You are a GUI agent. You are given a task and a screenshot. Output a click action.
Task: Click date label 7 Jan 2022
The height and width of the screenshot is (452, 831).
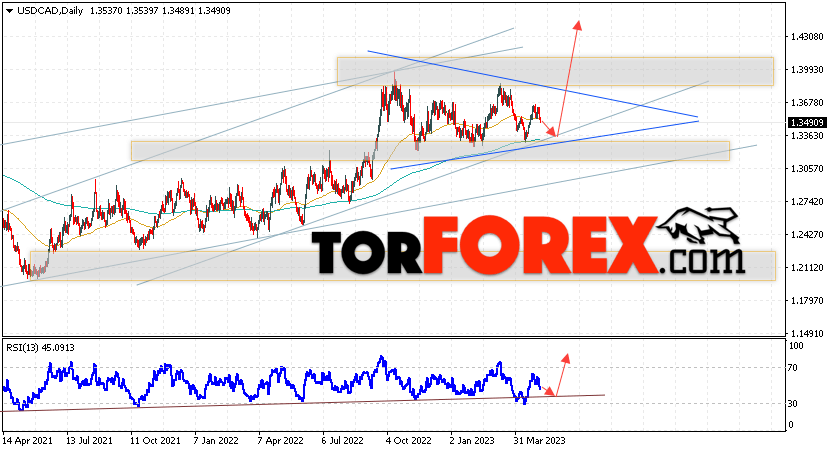[x=216, y=441]
